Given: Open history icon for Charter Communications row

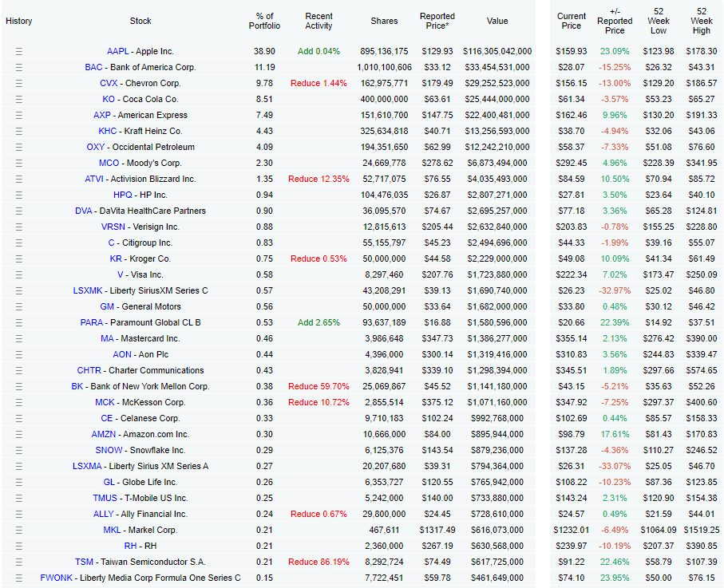Looking at the screenshot, I should pyautogui.click(x=19, y=371).
